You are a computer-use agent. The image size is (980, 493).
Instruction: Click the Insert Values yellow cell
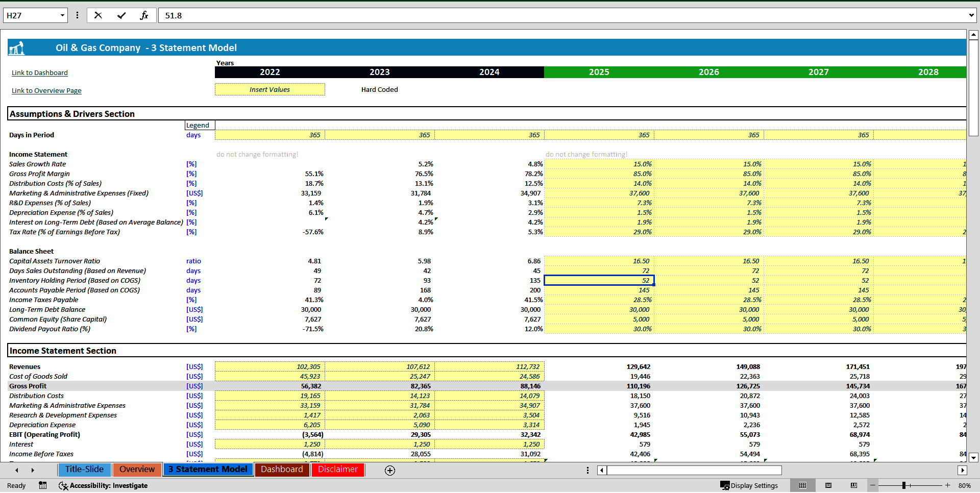coord(270,89)
